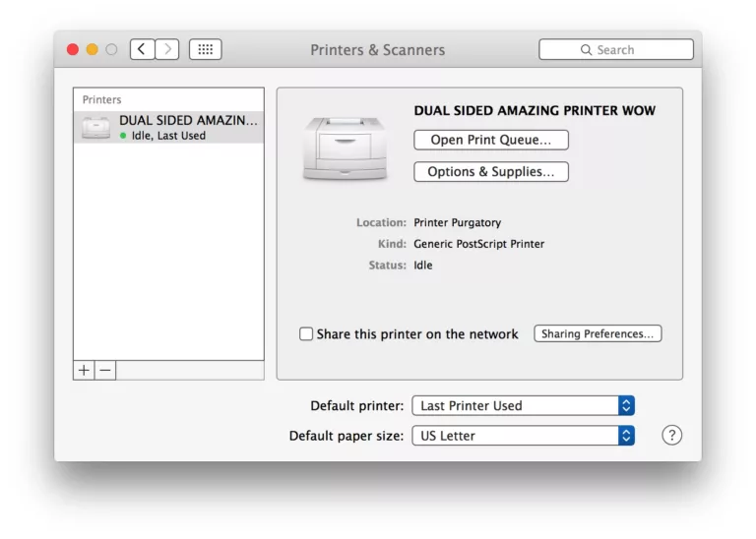Screen dimensions: 756x539
Task: Close the Printers & Scanners window
Action: point(73,49)
